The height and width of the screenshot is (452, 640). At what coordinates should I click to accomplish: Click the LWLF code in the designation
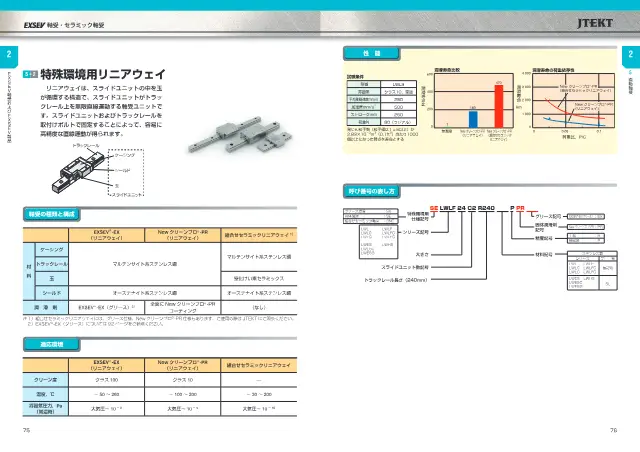click(x=448, y=208)
